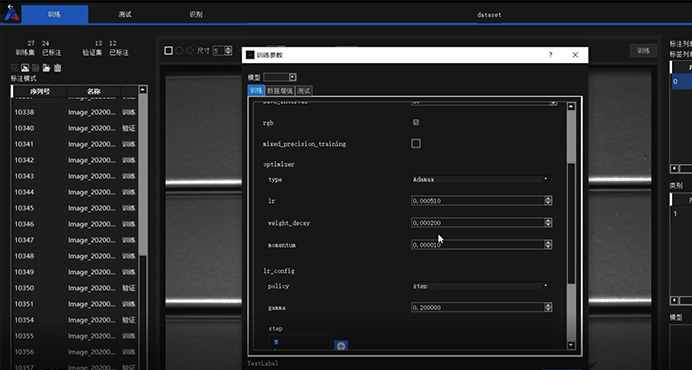Click the image import icon above the list

pyautogui.click(x=25, y=68)
